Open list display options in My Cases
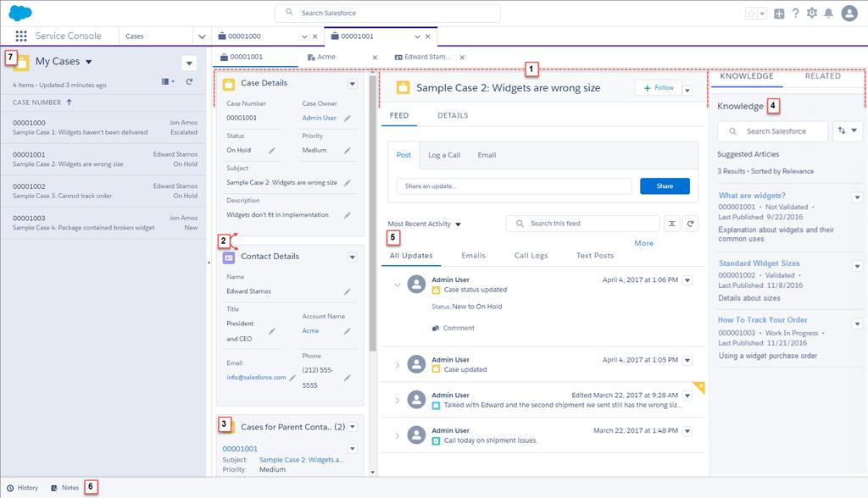Screen dimensions: 868x498 [168, 81]
